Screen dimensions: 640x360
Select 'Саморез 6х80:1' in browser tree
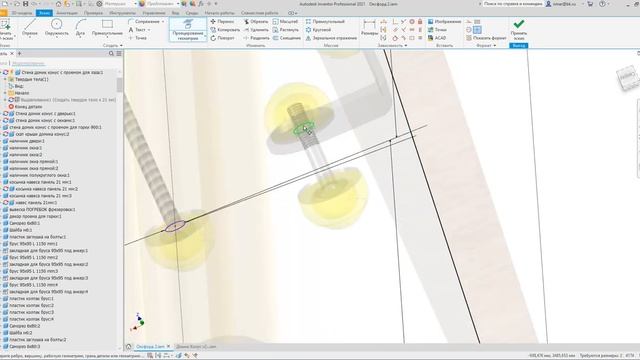[x=24, y=223]
